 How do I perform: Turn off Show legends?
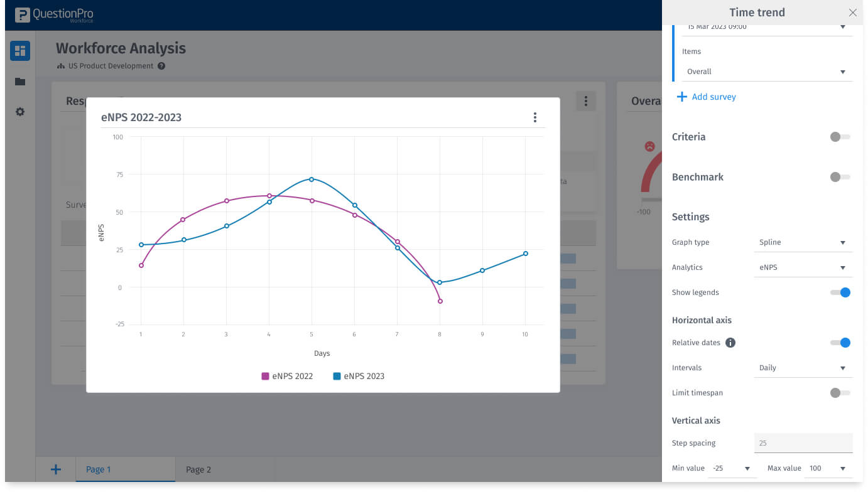point(840,292)
